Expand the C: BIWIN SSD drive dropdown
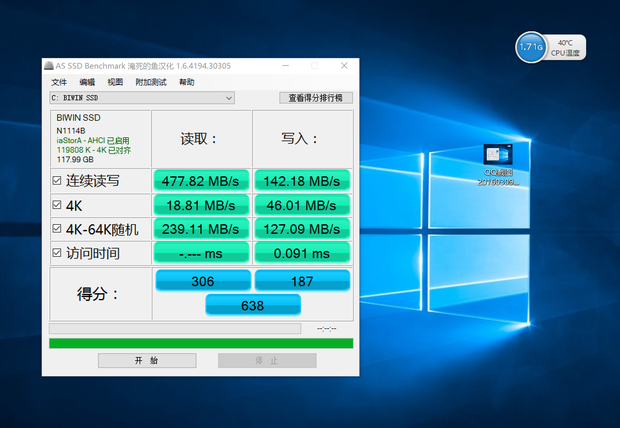Image resolution: width=620 pixels, height=428 pixels. coord(229,98)
